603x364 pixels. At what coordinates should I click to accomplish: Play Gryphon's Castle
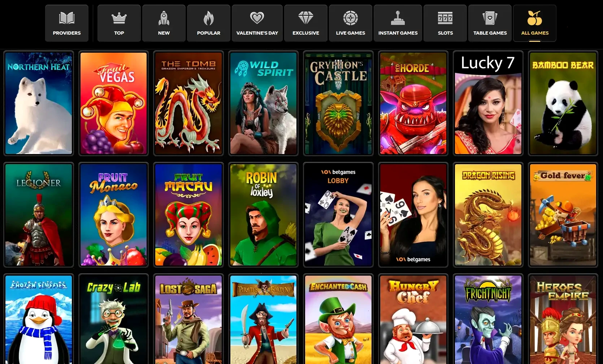pos(338,103)
